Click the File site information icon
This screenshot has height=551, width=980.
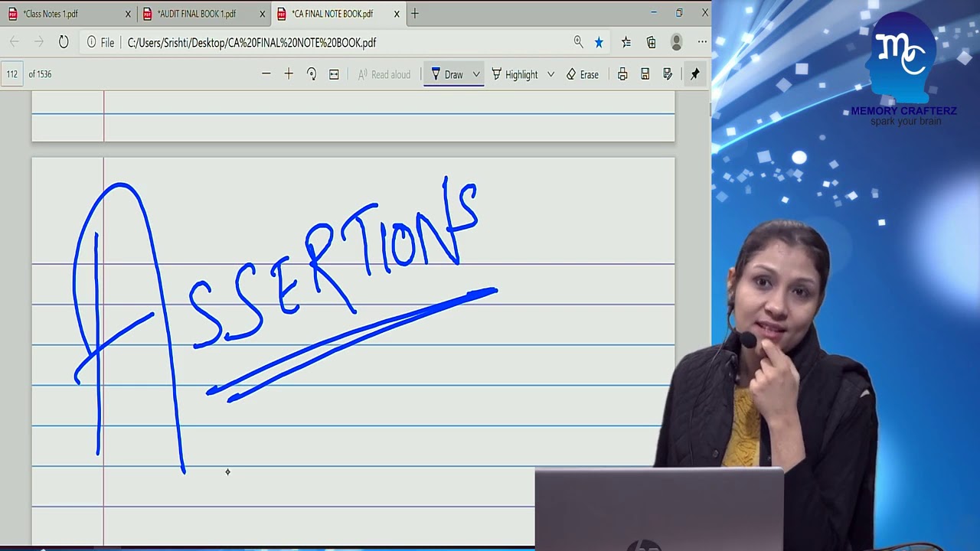(100, 43)
